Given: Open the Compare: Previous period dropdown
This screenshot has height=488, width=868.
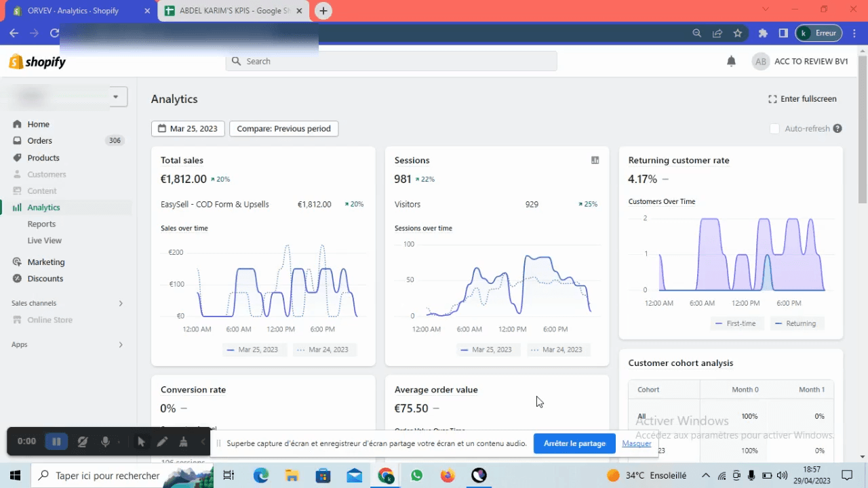Looking at the screenshot, I should tap(284, 129).
